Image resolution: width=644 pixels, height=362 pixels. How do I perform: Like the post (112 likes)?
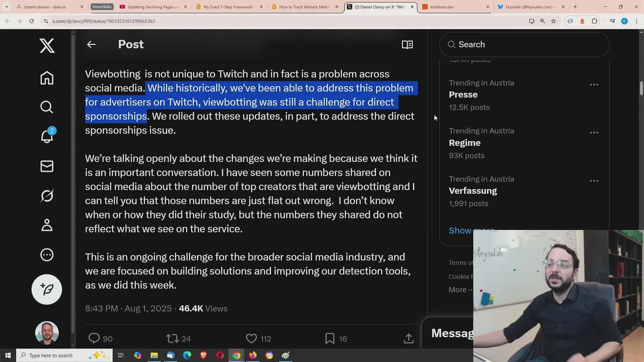click(259, 338)
